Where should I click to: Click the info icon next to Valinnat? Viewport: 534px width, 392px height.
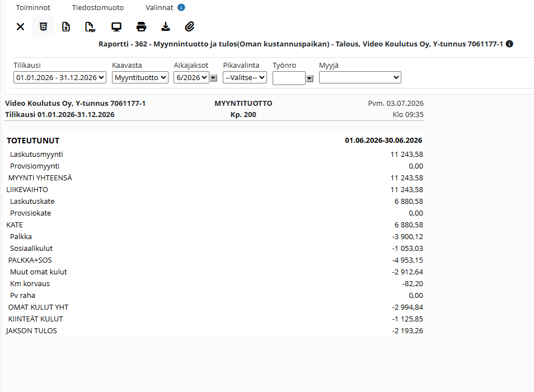[x=181, y=7]
